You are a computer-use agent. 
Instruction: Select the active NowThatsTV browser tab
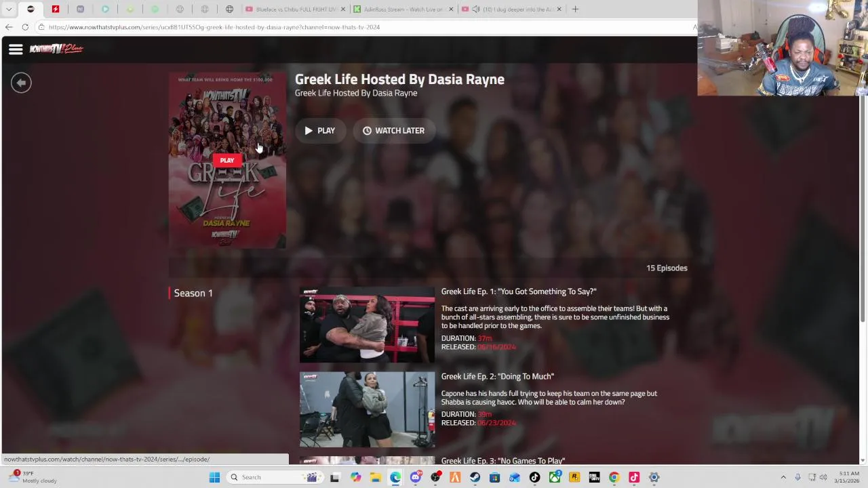coord(31,9)
